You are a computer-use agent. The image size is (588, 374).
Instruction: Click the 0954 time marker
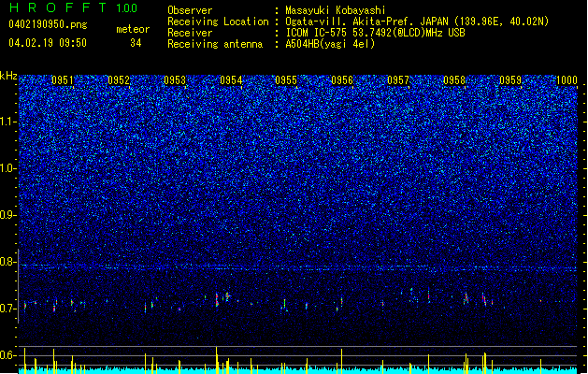click(231, 80)
